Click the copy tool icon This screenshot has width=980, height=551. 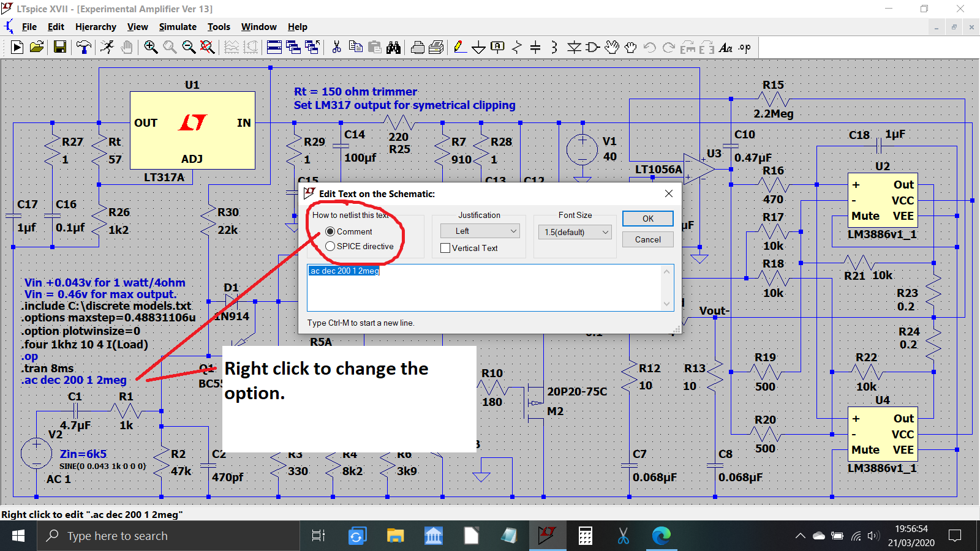click(x=355, y=47)
